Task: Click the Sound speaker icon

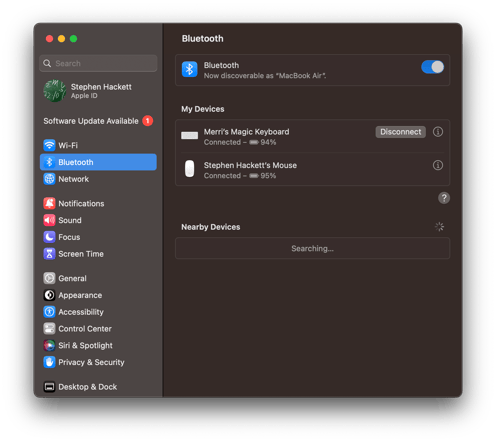Action: [49, 220]
